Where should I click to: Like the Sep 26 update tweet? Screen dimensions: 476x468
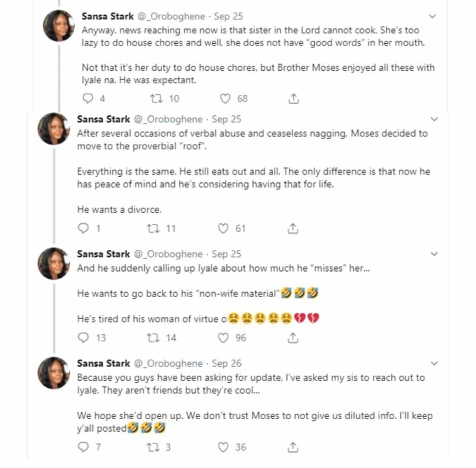[x=224, y=447]
